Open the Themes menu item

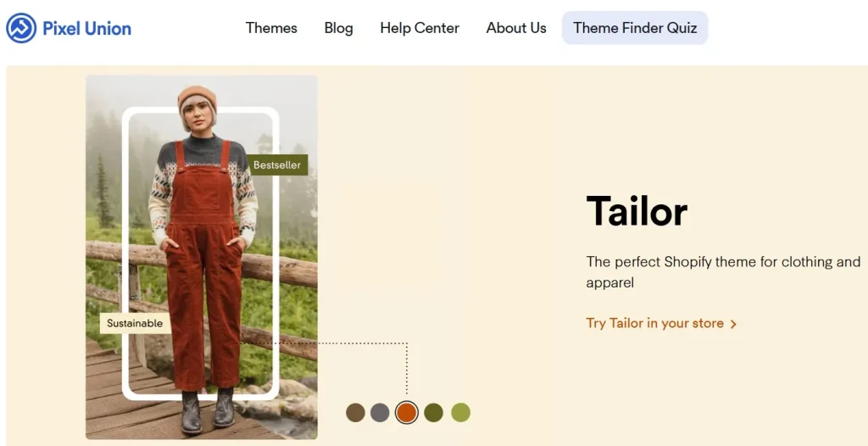pyautogui.click(x=271, y=28)
